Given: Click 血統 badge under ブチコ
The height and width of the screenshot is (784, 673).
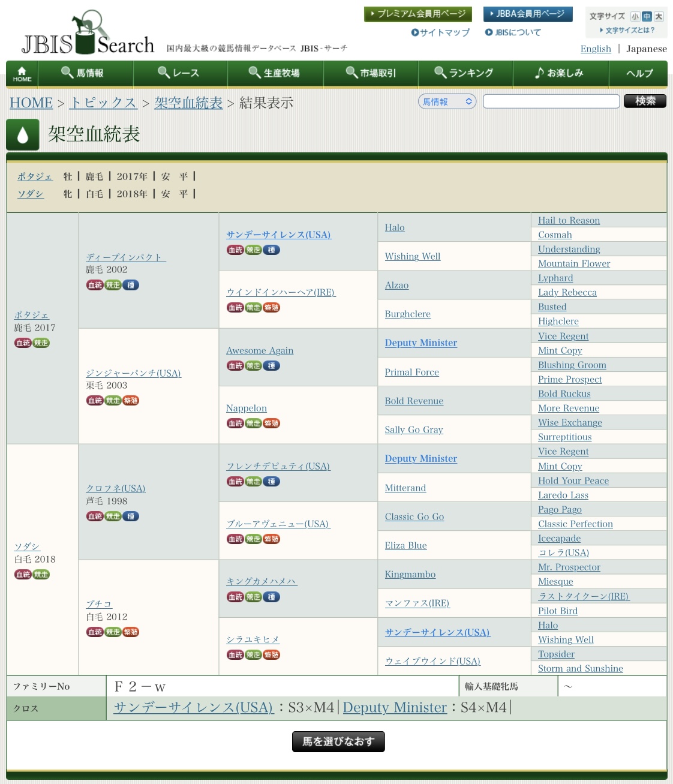Looking at the screenshot, I should (x=95, y=632).
